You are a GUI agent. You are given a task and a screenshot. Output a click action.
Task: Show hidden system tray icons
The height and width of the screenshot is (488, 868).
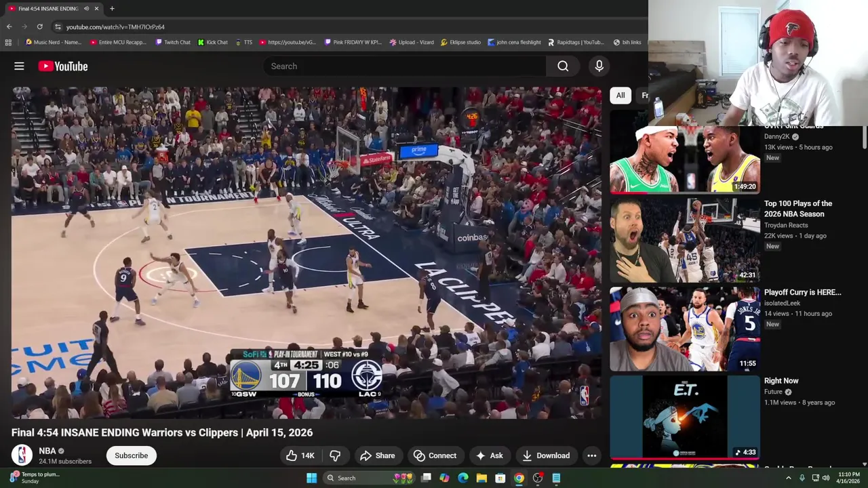pos(788,478)
